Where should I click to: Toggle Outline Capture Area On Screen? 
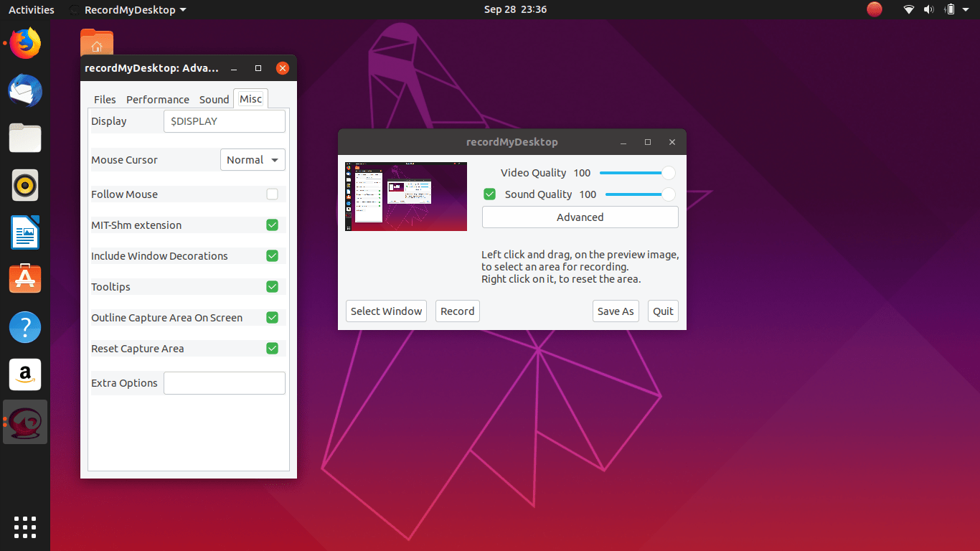(272, 317)
